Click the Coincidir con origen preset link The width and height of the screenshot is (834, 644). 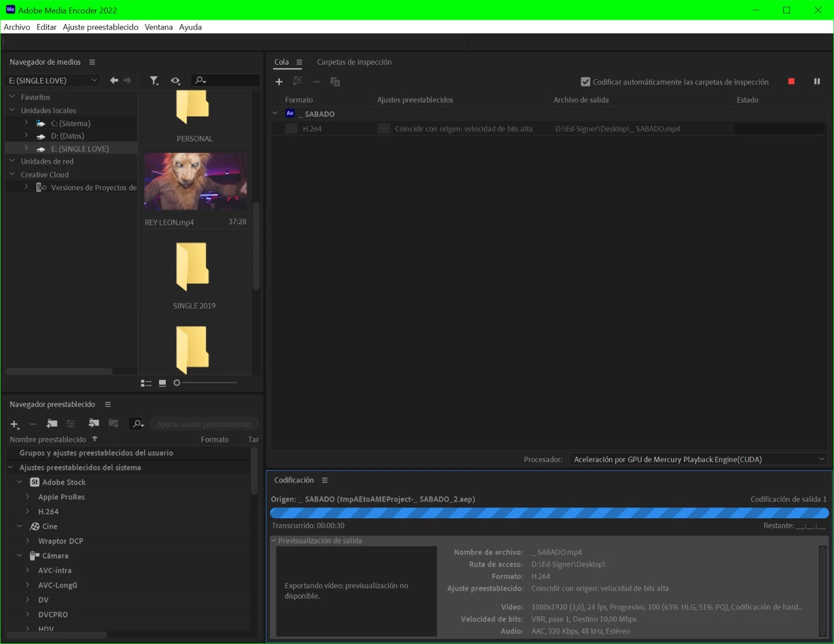464,129
